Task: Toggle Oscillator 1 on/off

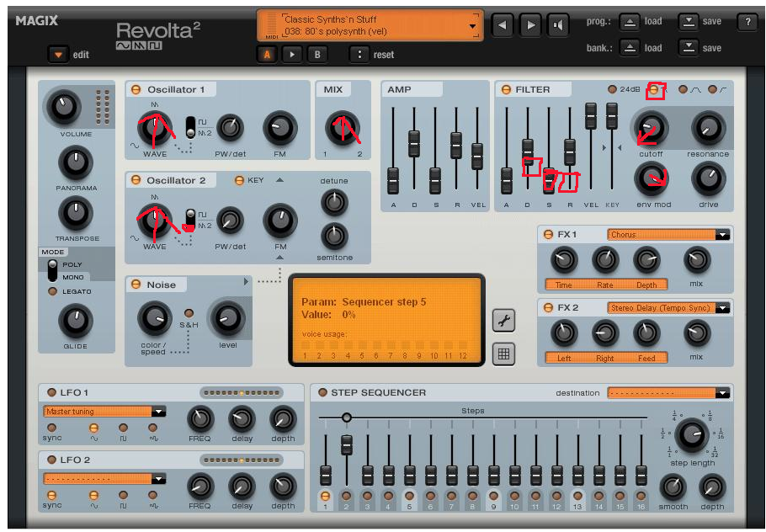Action: 136,89
